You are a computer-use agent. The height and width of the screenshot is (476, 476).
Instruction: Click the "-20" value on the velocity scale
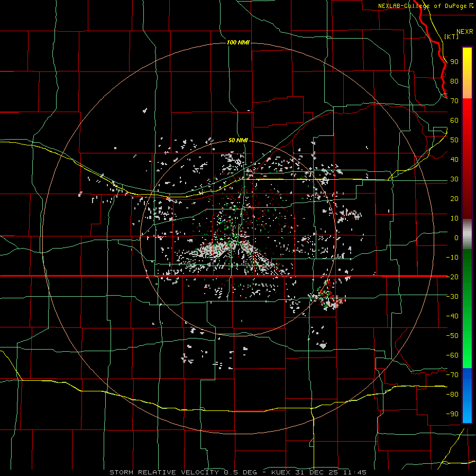coord(452,277)
